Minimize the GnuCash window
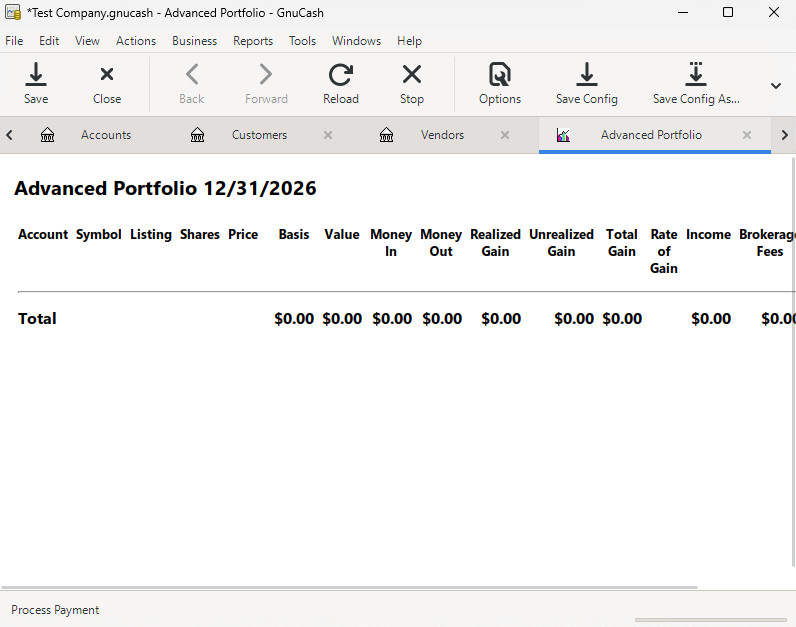The image size is (796, 627). 683,12
